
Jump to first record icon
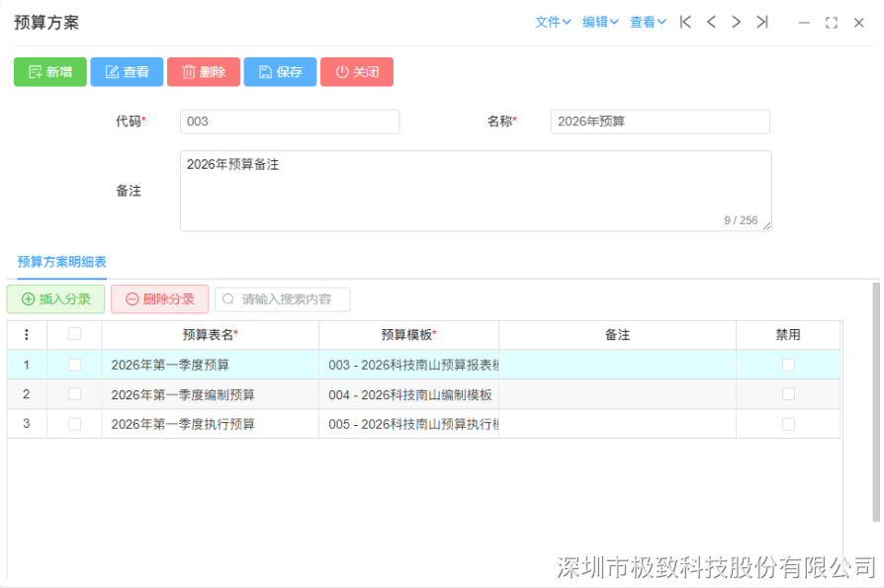point(685,22)
